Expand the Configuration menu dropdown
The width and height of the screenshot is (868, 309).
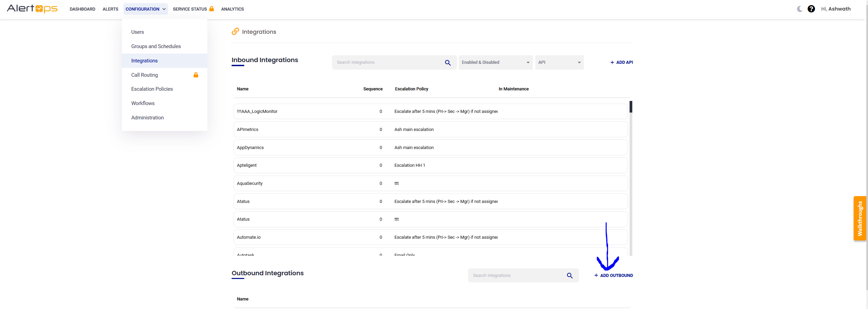146,9
